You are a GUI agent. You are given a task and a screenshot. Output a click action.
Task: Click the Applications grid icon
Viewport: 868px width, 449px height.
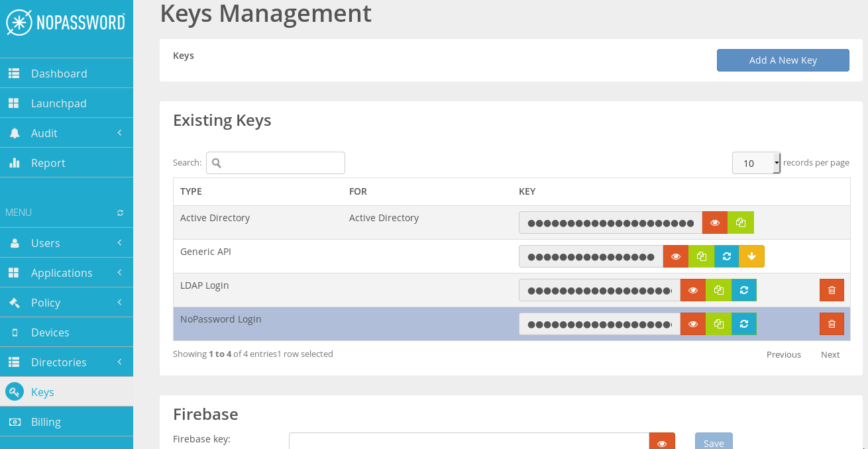point(14,273)
